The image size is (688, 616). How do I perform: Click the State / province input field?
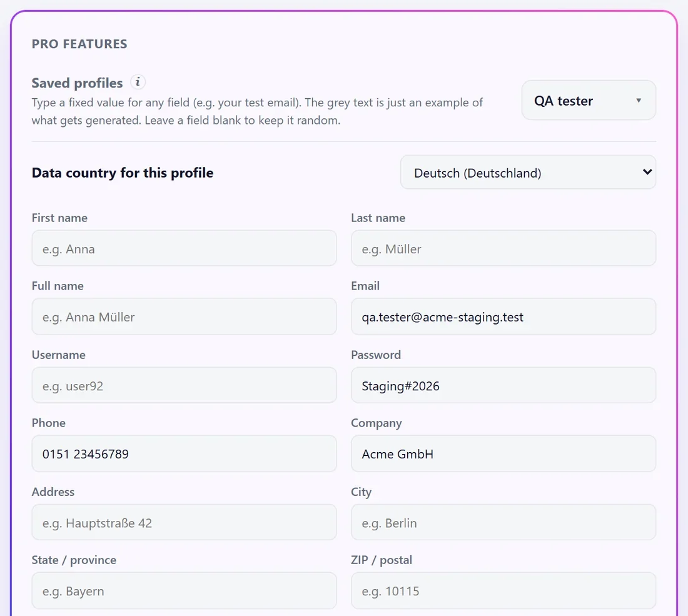pyautogui.click(x=184, y=590)
